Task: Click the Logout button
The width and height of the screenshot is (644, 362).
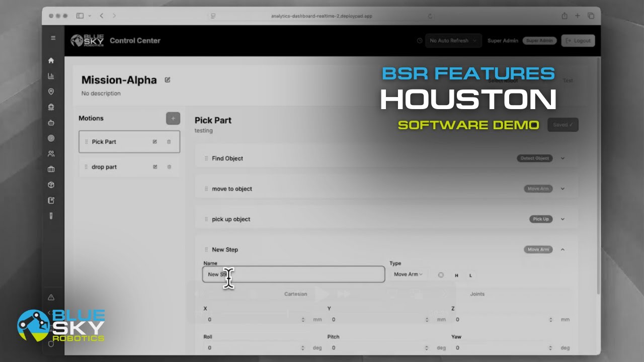Action: coord(578,41)
